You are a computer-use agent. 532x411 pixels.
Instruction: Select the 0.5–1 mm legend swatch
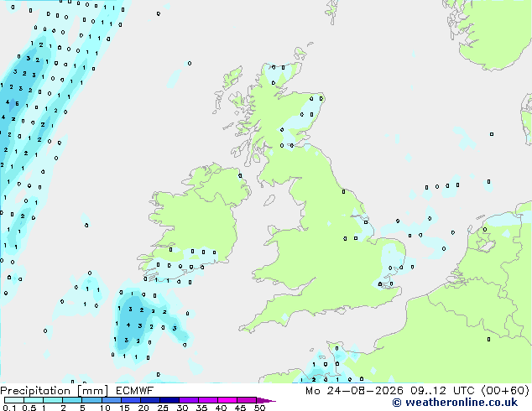pos(34,400)
